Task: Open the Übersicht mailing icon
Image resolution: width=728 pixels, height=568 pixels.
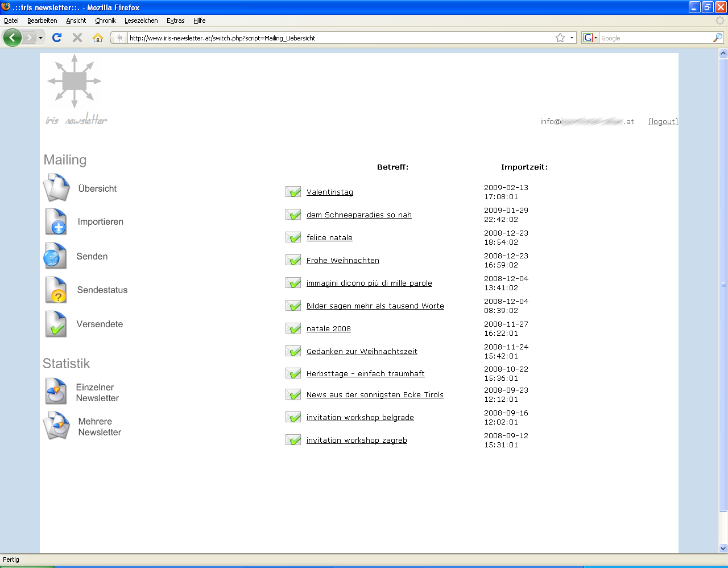Action: click(56, 188)
